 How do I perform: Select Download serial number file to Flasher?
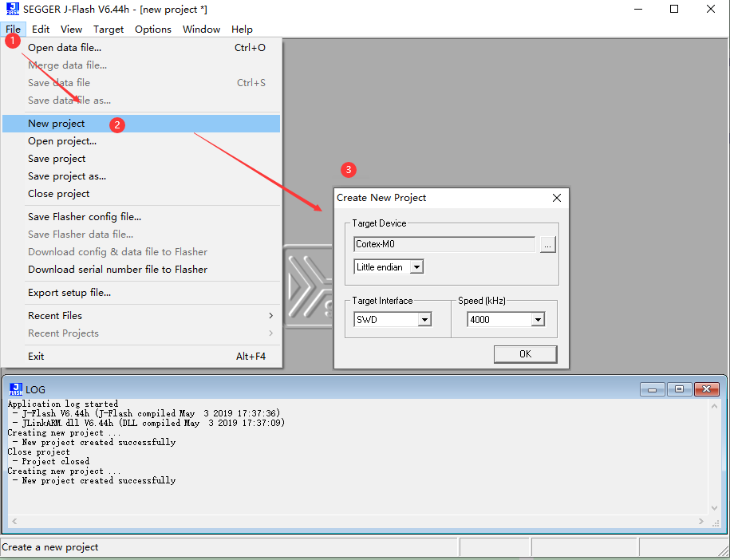click(x=141, y=269)
